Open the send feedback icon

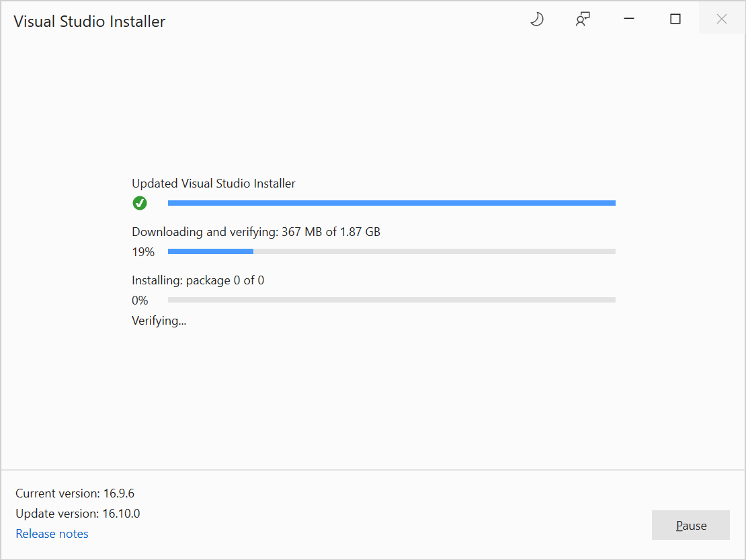[583, 19]
